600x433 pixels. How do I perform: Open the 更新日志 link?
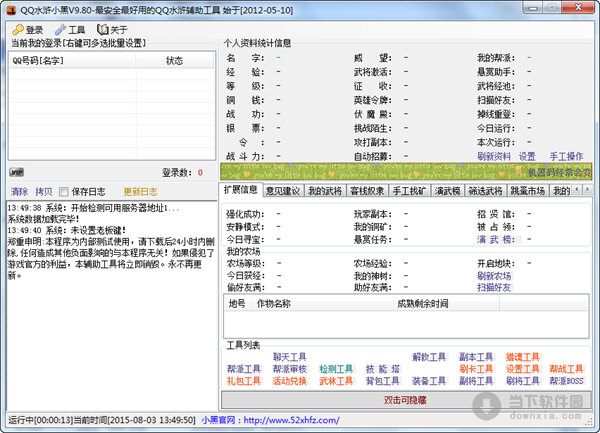point(140,192)
